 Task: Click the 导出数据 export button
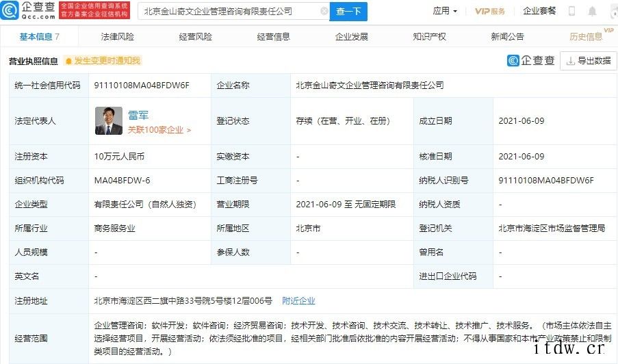click(x=589, y=61)
